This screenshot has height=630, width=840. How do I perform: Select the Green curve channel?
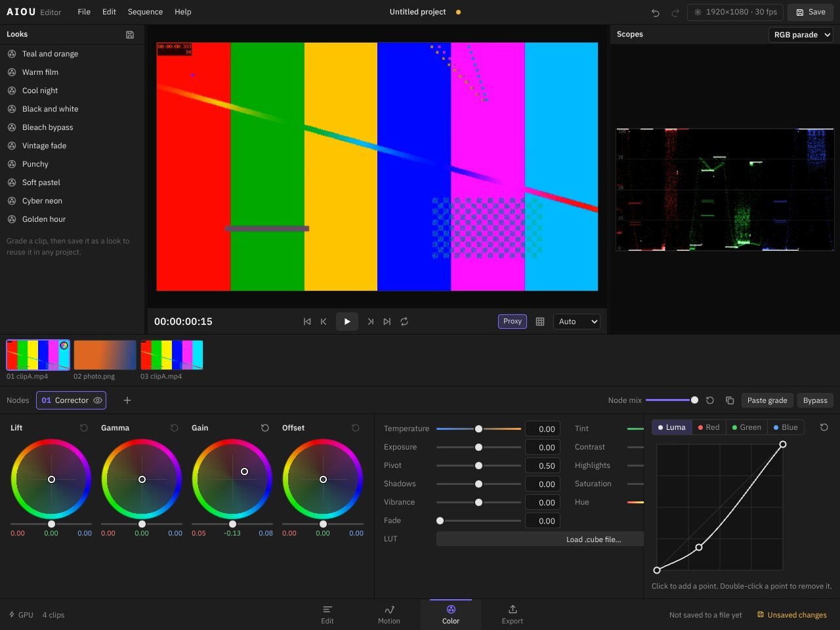click(x=747, y=427)
